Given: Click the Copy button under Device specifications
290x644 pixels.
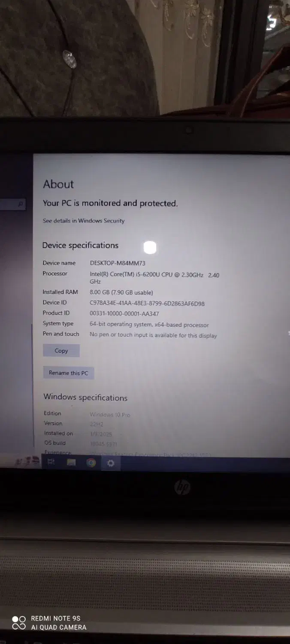Looking at the screenshot, I should tap(61, 351).
